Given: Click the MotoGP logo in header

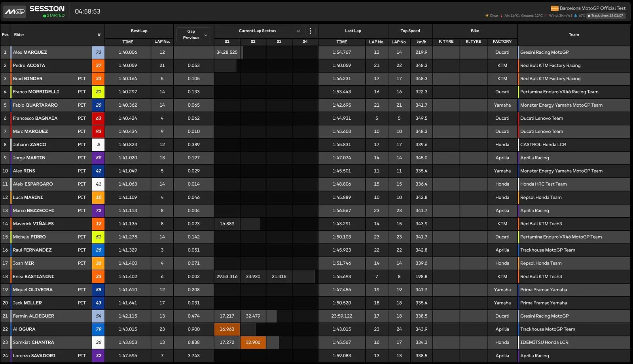Looking at the screenshot, I should [15, 11].
